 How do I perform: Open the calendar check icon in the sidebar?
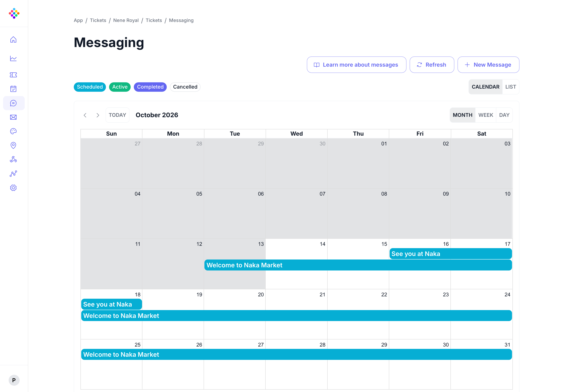(13, 89)
